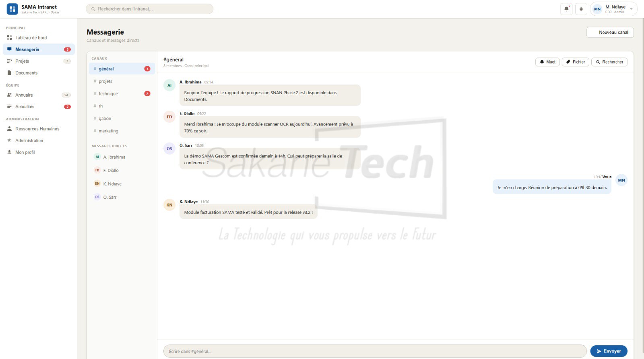
Task: Click the sender name A. Ibrahima in chat
Action: click(x=190, y=82)
